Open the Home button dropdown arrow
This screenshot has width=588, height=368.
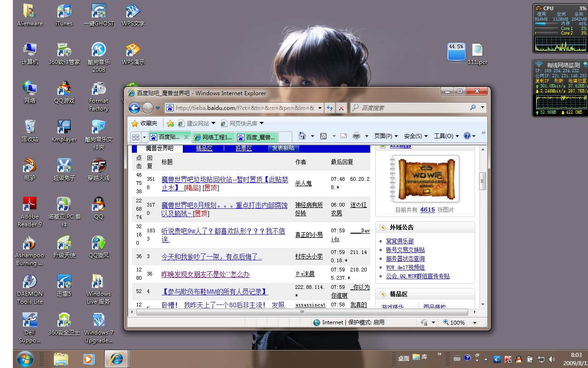312,136
